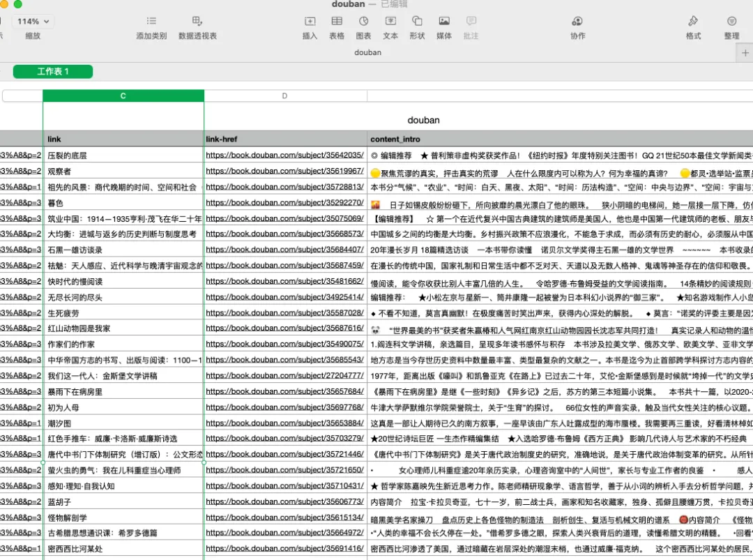
Task: Open the Shape (形状) picker
Action: pos(417,22)
